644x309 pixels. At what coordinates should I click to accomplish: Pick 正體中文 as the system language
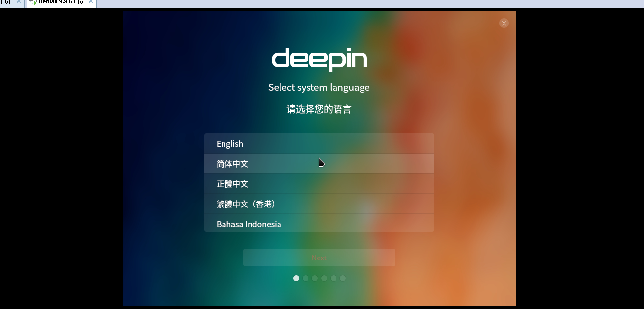319,184
